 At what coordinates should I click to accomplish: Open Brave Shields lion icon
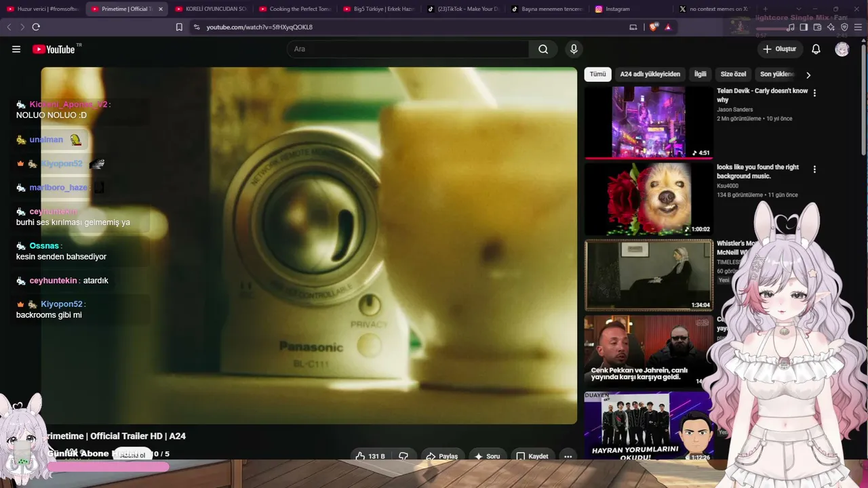[x=653, y=27]
